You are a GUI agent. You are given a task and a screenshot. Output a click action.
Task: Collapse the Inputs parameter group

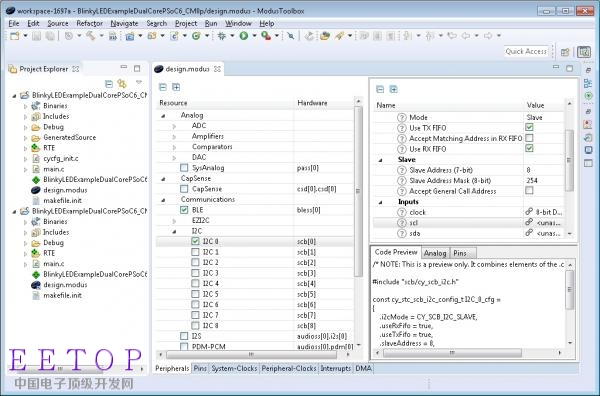pos(380,202)
